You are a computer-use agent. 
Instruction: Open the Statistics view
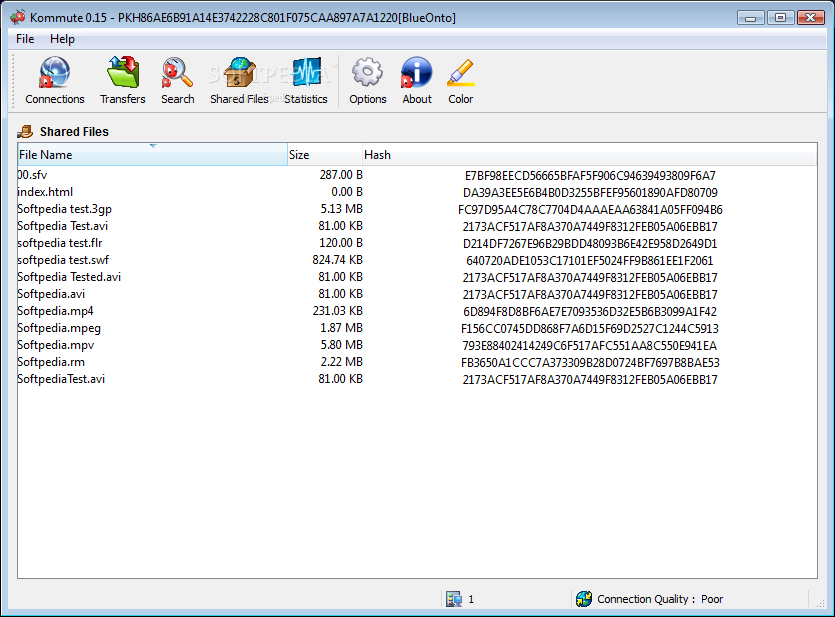tap(306, 80)
